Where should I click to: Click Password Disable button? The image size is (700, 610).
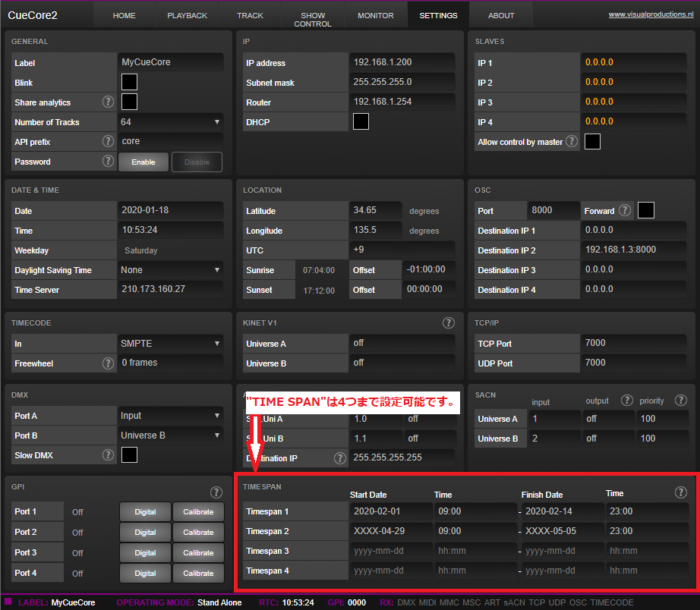[197, 162]
